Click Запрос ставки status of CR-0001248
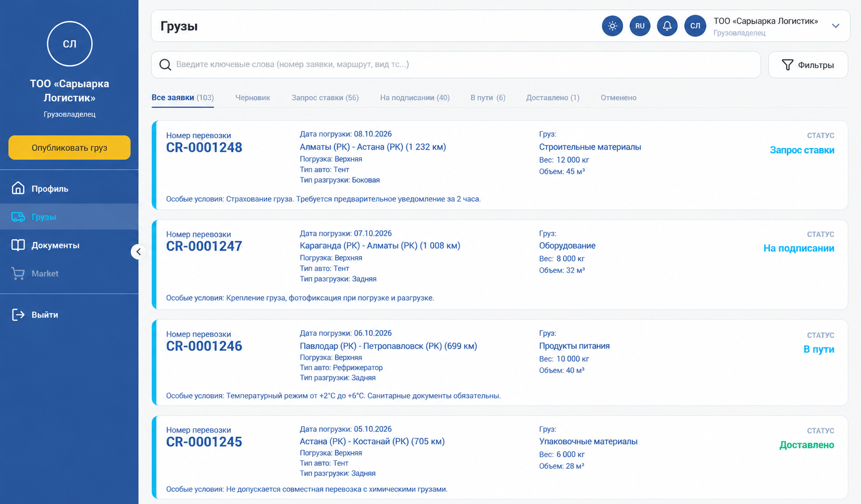This screenshot has width=861, height=504. [802, 150]
